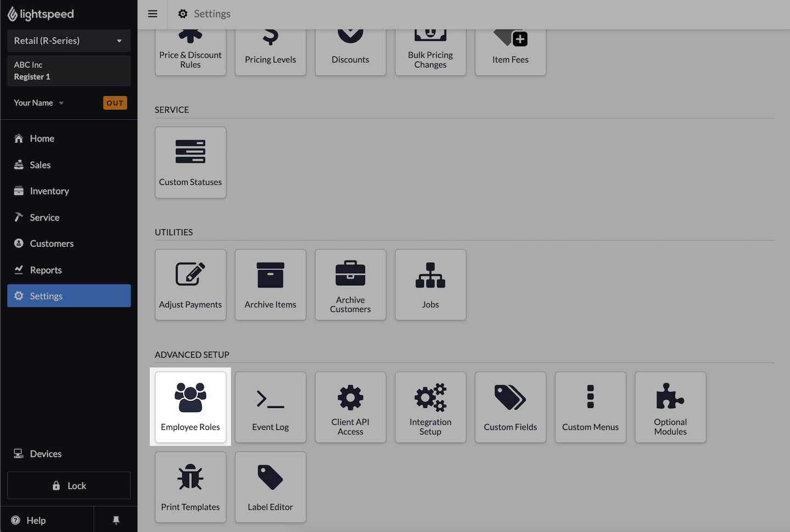This screenshot has width=790, height=532.
Task: Toggle the OUT clock status badge
Action: (115, 103)
